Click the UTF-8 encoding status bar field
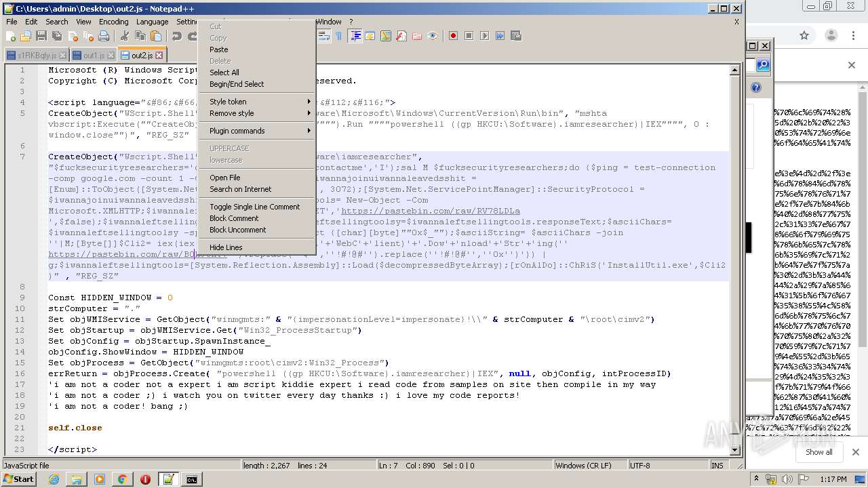This screenshot has width=868, height=488. pyautogui.click(x=667, y=466)
